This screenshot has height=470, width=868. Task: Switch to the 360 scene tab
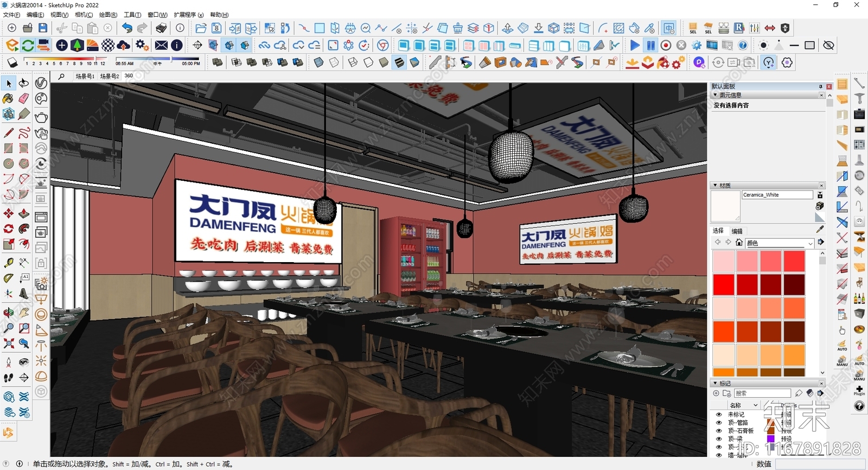coord(129,76)
